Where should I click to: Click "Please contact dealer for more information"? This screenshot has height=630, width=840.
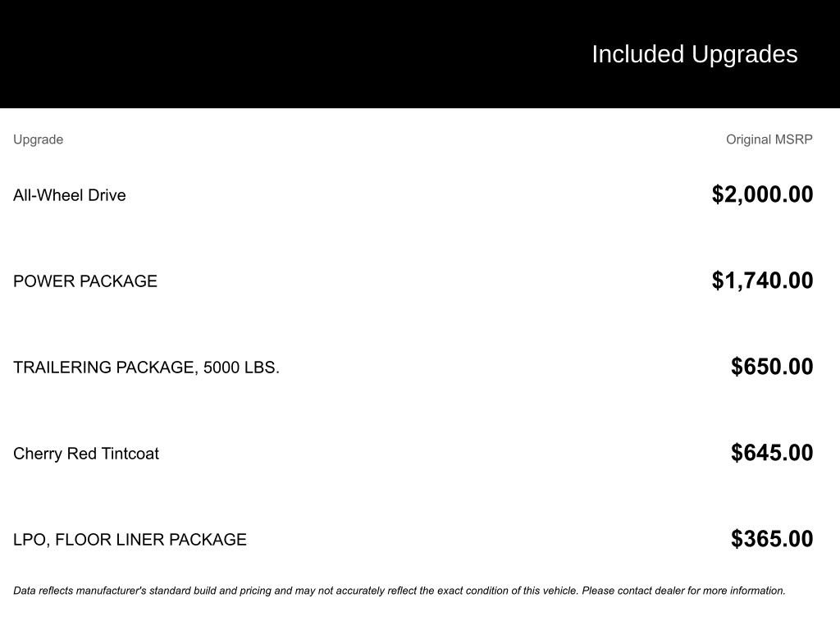[x=683, y=591]
